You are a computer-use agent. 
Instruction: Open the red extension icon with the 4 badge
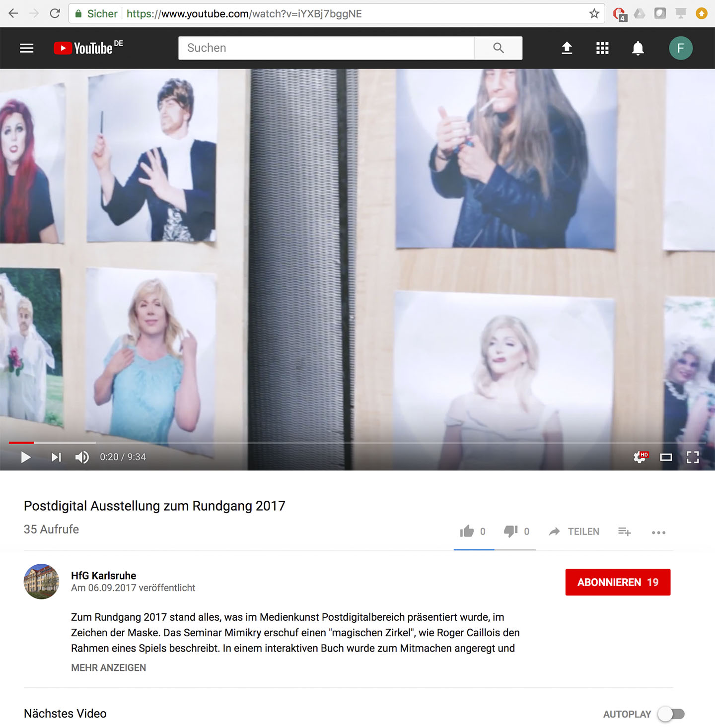click(x=620, y=14)
